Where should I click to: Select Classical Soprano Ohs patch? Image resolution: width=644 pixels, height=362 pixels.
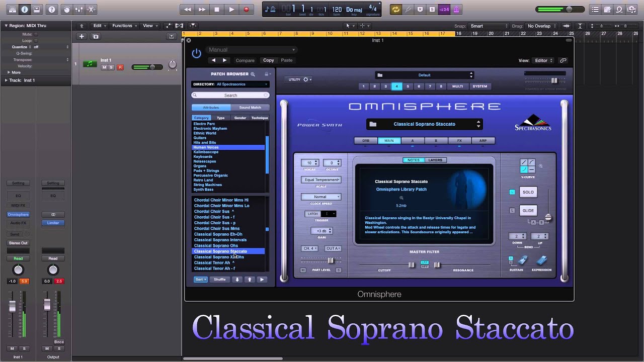tap(216, 245)
